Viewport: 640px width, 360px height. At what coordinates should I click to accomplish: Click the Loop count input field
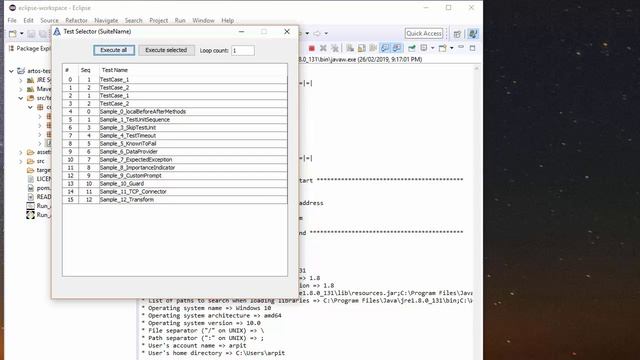pos(243,51)
